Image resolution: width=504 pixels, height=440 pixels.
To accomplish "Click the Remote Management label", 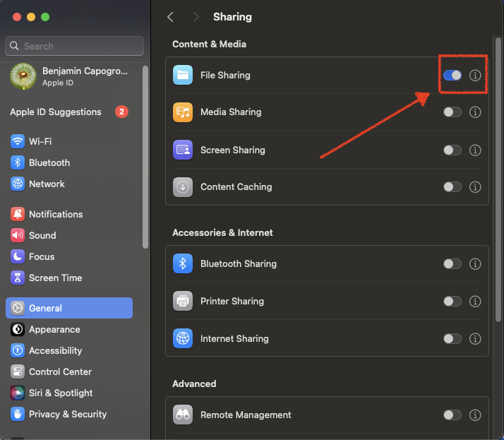I will point(246,415).
